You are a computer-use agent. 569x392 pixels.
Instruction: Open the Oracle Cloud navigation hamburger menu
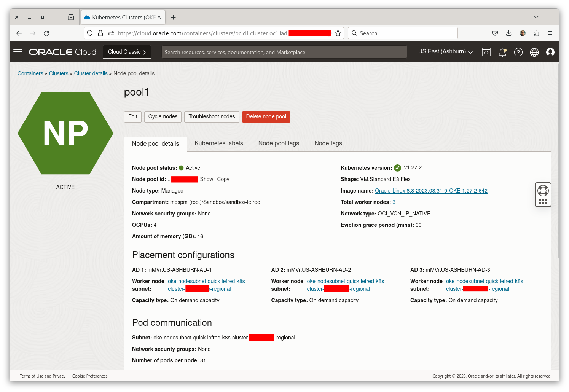pyautogui.click(x=18, y=52)
